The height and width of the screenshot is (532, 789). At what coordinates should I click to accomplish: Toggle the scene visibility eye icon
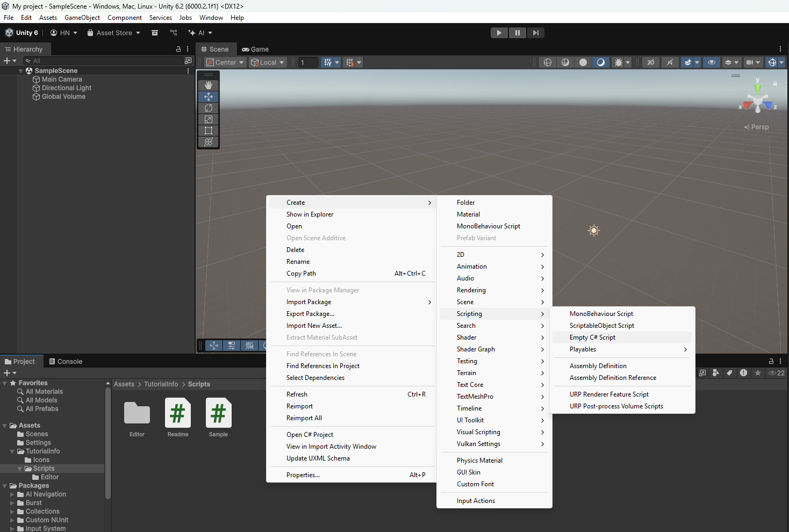[712, 62]
